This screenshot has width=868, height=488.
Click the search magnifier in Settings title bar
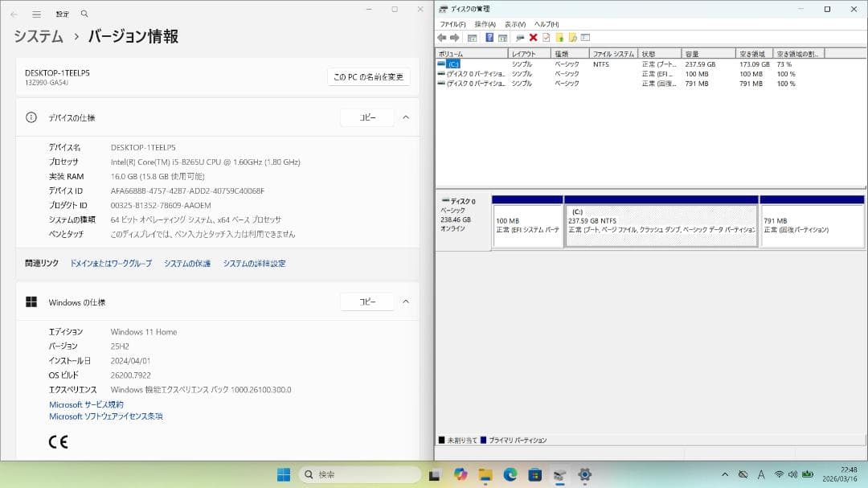click(x=84, y=14)
